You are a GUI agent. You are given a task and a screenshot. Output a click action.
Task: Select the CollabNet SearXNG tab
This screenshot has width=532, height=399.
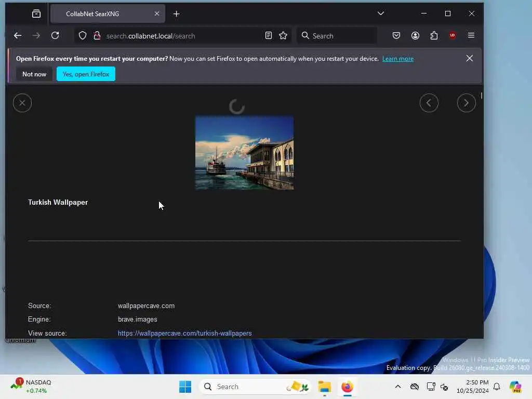click(108, 14)
